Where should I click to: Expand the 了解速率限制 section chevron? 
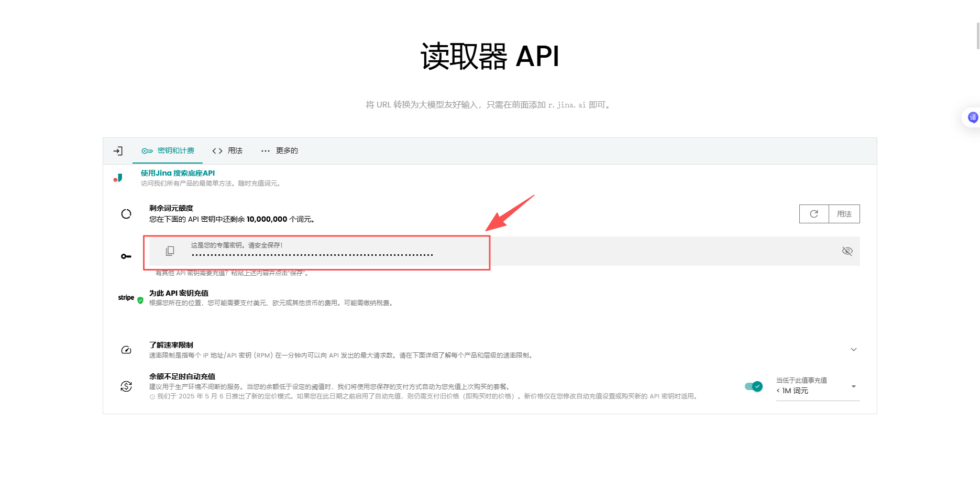click(854, 350)
